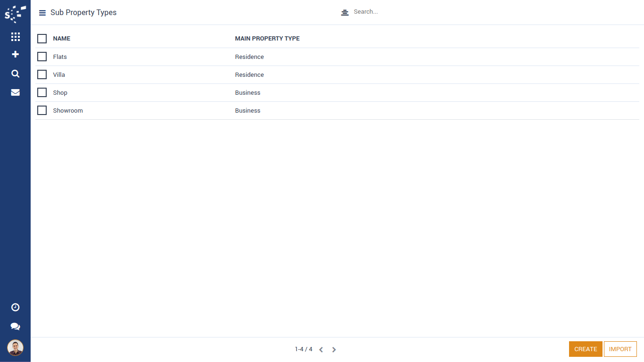Go to the previous page arrow

pyautogui.click(x=321, y=350)
